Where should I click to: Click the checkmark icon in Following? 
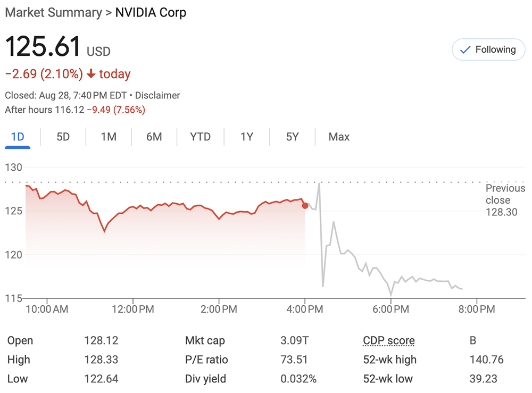pos(465,50)
